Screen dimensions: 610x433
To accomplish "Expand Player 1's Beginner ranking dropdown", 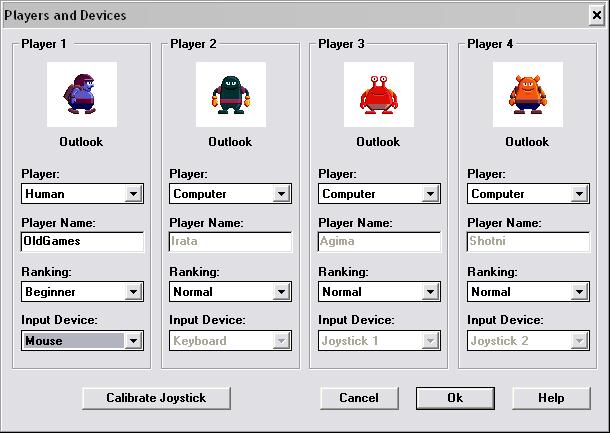I will [x=82, y=292].
